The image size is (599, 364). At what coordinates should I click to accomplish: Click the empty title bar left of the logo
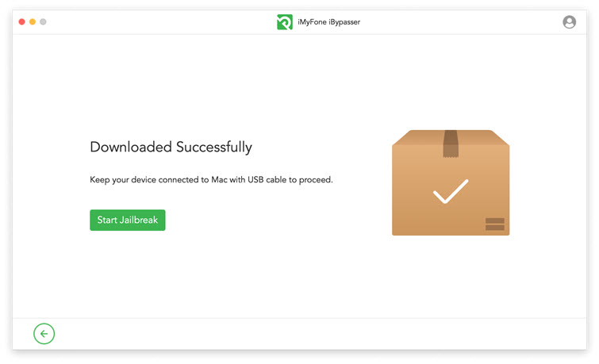[159, 22]
